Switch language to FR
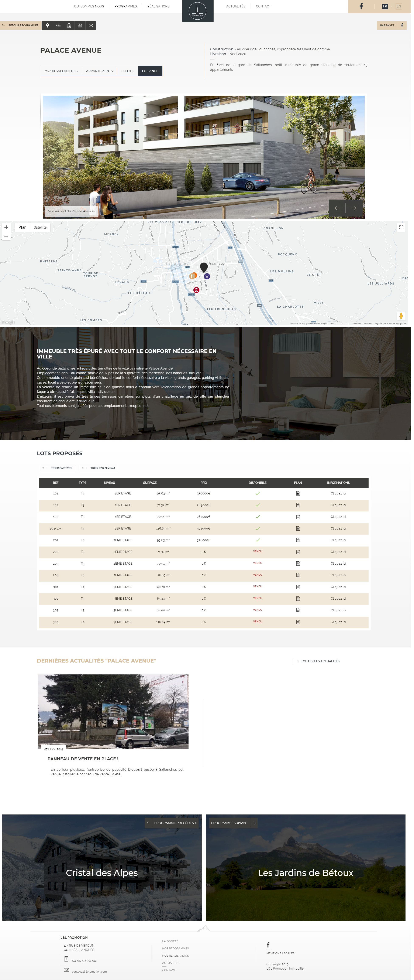This screenshot has width=414, height=980. (385, 6)
